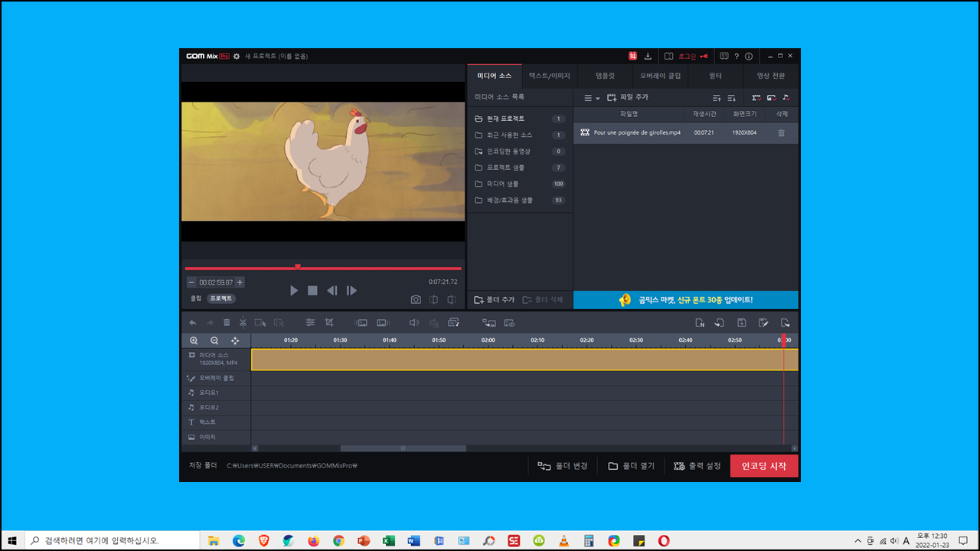Open project settings gear icon
The height and width of the screenshot is (551, 980).
237,56
